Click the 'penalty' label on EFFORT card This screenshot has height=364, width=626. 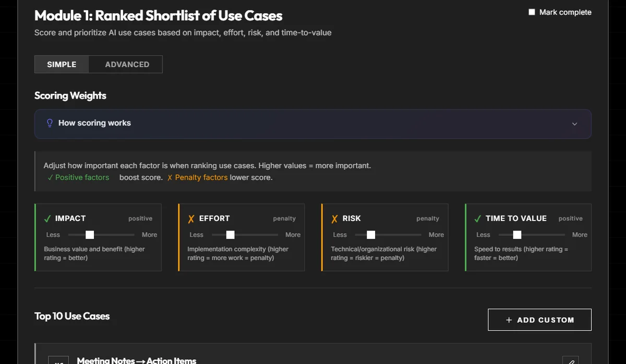click(284, 219)
